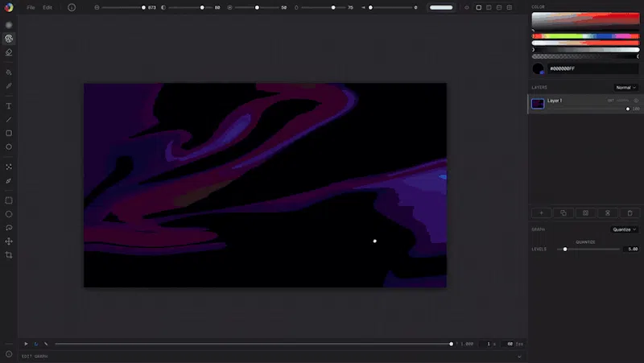Click the black-to-white lightness slider
This screenshot has width=644, height=363.
click(x=585, y=50)
